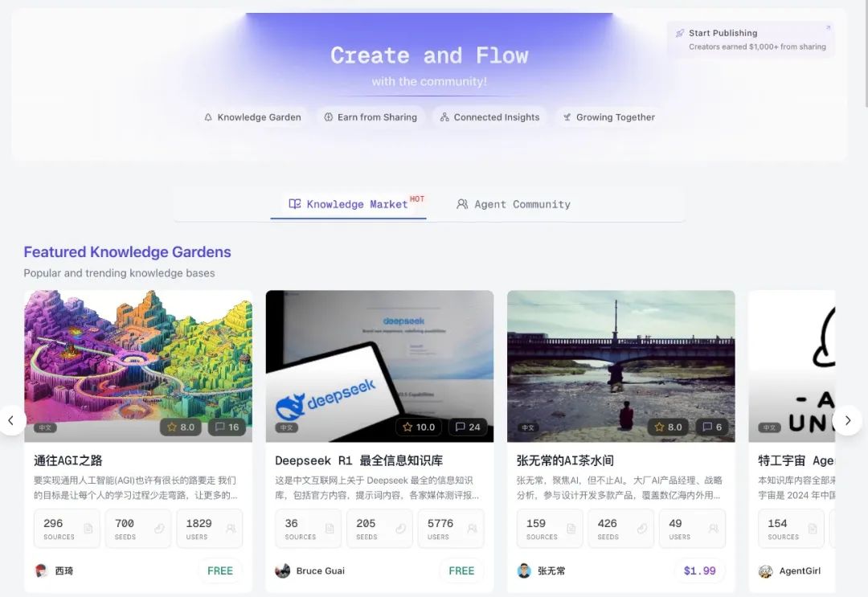Open the 张无常的AI茶水间 title

[x=565, y=460]
